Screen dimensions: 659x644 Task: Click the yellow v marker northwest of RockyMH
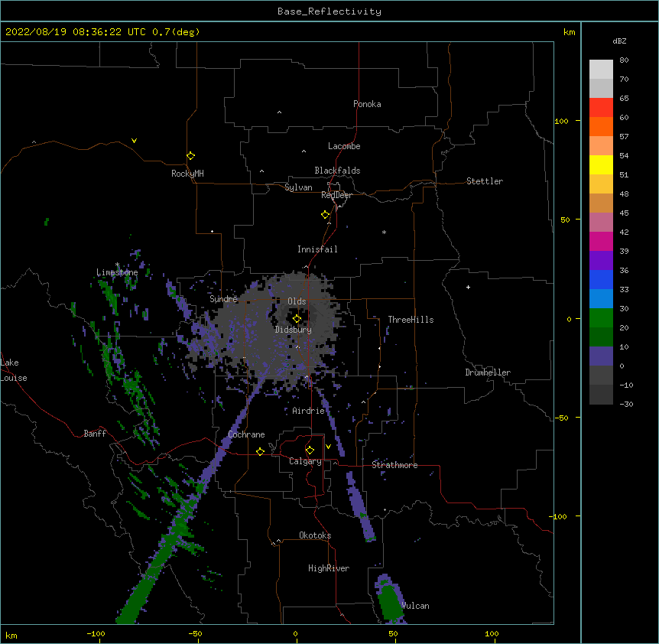pos(134,141)
